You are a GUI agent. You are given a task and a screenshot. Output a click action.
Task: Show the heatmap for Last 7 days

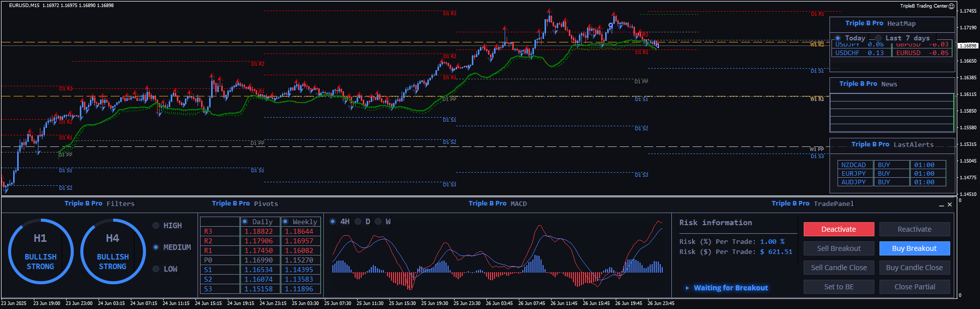(x=878, y=38)
